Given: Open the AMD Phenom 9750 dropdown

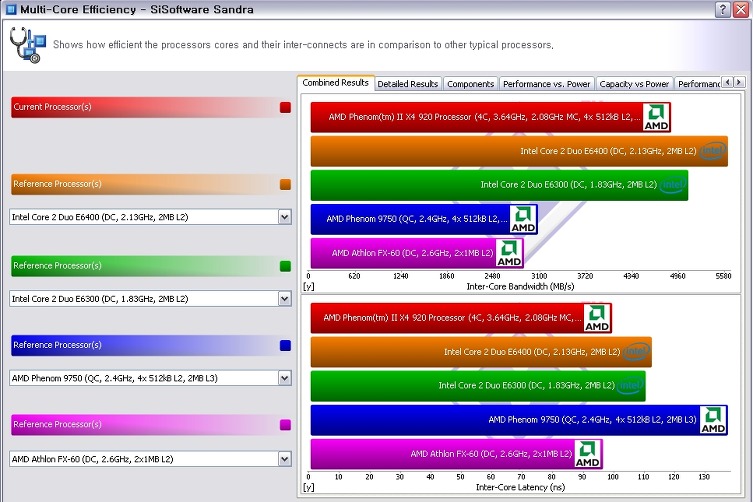Looking at the screenshot, I should pos(285,378).
